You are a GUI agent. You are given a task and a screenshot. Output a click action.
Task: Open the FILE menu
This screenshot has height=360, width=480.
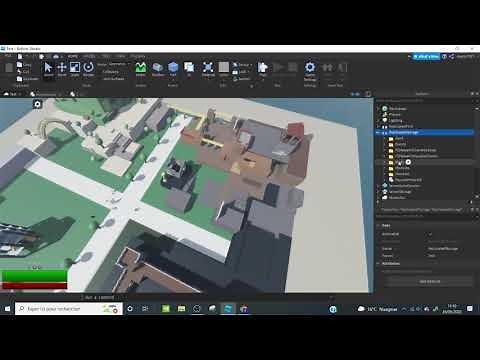9,56
